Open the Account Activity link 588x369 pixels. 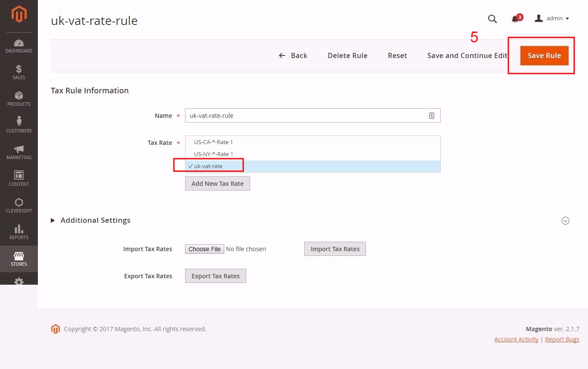(x=516, y=339)
